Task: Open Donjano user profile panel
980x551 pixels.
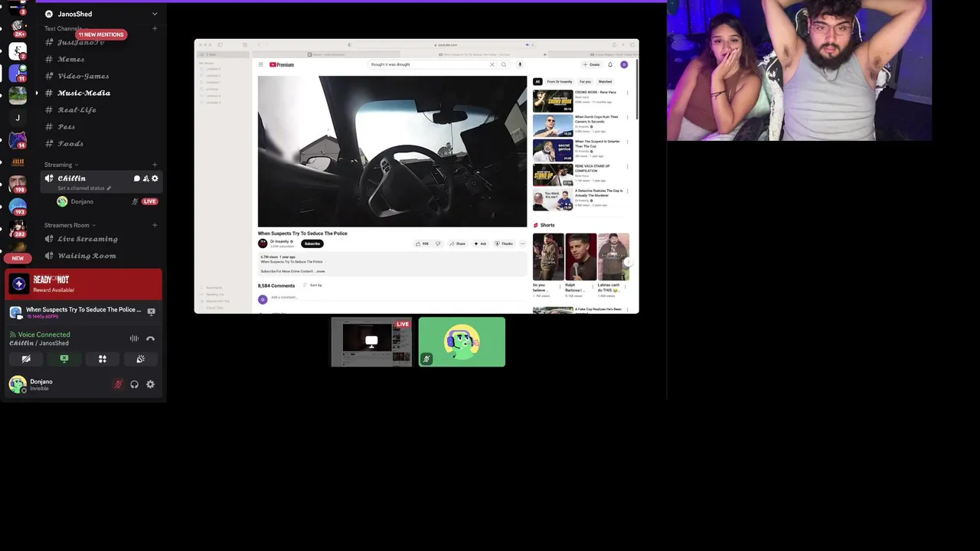Action: (x=31, y=384)
